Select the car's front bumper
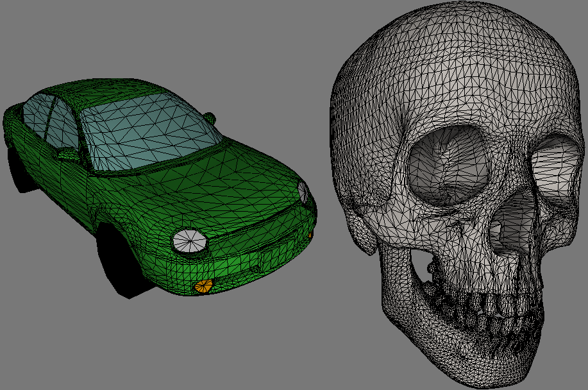The image size is (588, 390). (256, 263)
